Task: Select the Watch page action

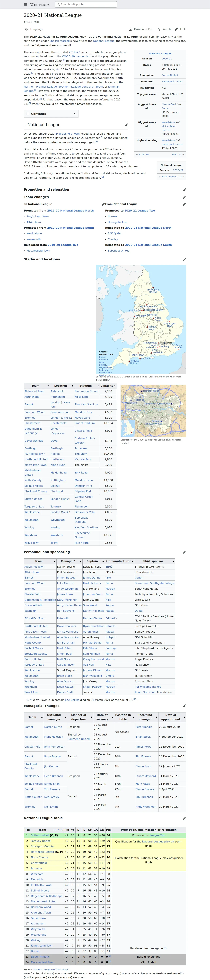Action: 164,29
